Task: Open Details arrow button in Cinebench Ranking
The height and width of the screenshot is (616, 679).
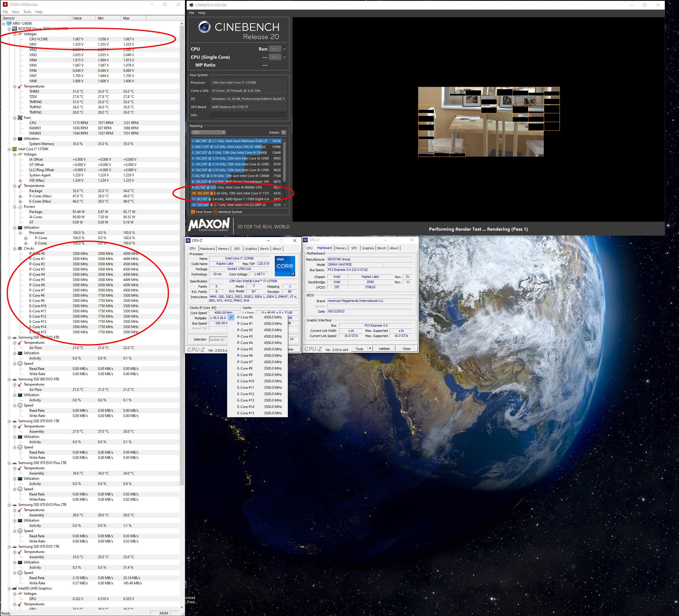Action: click(x=284, y=132)
